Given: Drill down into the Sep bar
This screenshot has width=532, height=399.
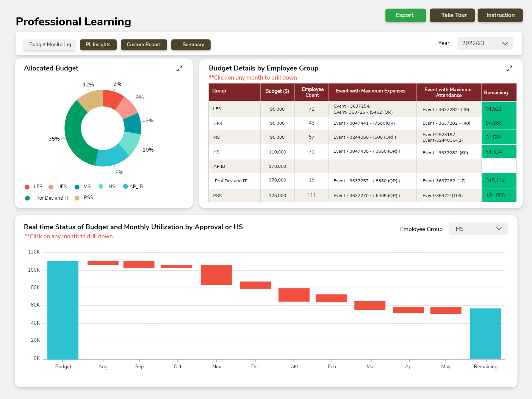Looking at the screenshot, I should pyautogui.click(x=139, y=264).
